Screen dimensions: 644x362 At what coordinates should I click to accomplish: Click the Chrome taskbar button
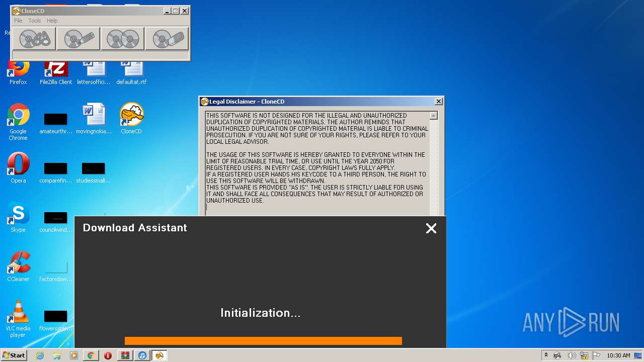pos(91,355)
